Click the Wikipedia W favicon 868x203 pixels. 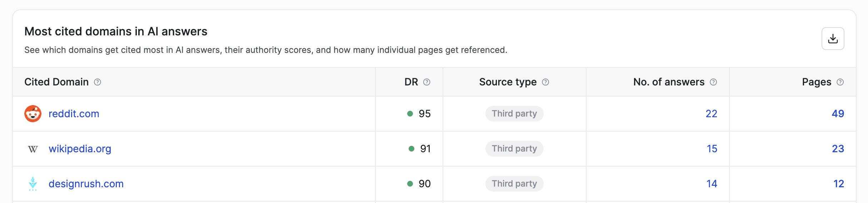click(33, 149)
